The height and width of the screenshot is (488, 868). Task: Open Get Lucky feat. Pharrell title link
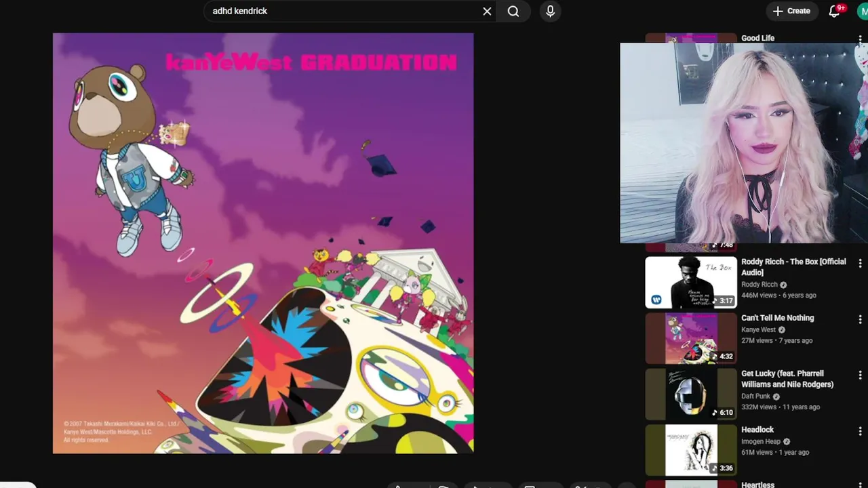click(787, 379)
